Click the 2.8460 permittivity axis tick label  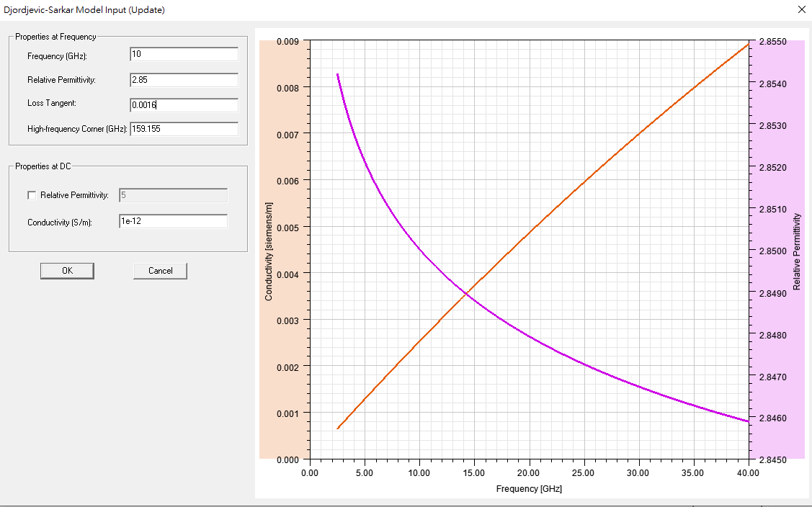click(x=772, y=418)
